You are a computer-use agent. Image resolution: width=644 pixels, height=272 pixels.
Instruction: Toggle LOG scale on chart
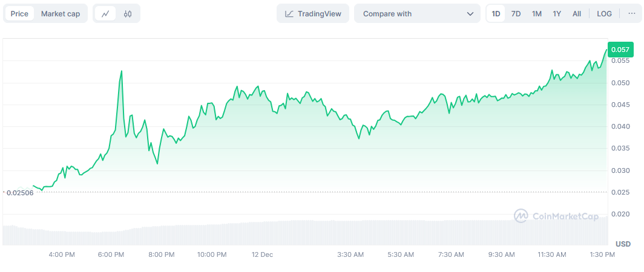(x=604, y=13)
